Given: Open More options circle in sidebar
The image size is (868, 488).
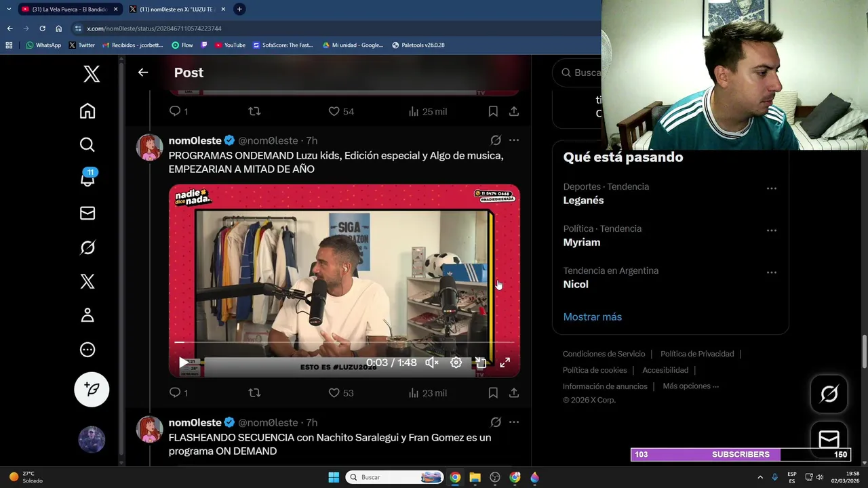Looking at the screenshot, I should tap(87, 350).
